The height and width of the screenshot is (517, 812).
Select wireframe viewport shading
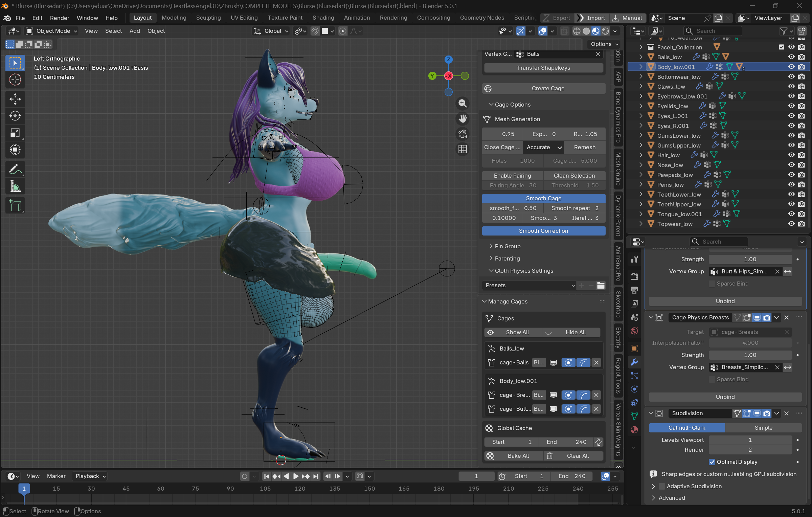[577, 31]
